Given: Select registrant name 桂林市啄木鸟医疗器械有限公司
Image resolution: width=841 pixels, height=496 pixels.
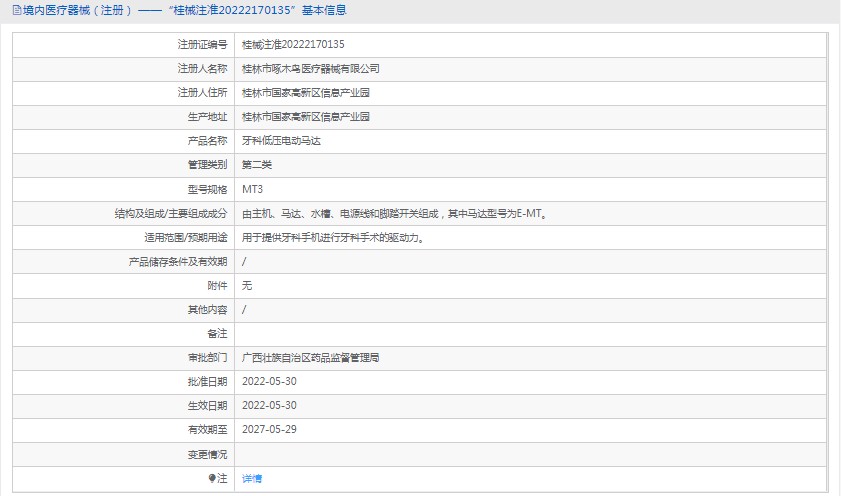Looking at the screenshot, I should click(311, 69).
